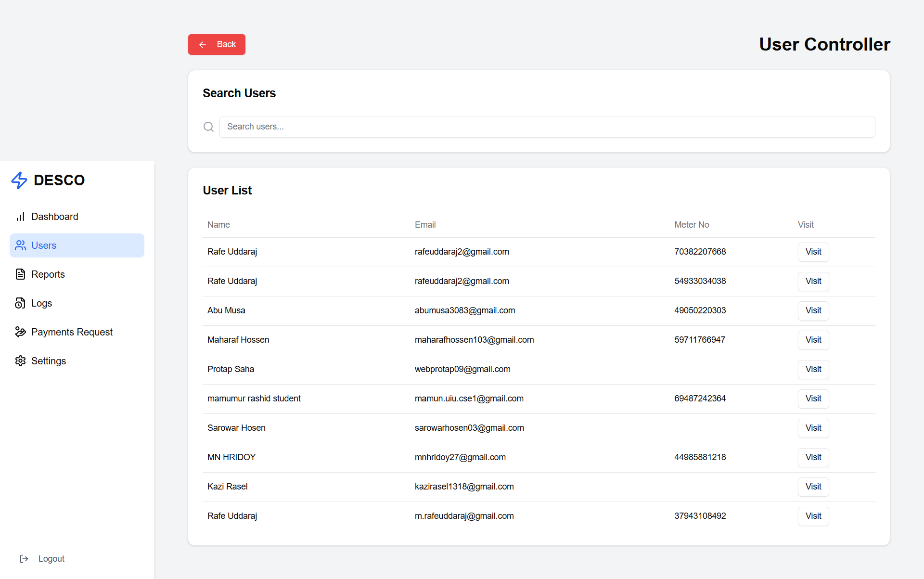Click Visit for Protap Saha

[x=813, y=369]
